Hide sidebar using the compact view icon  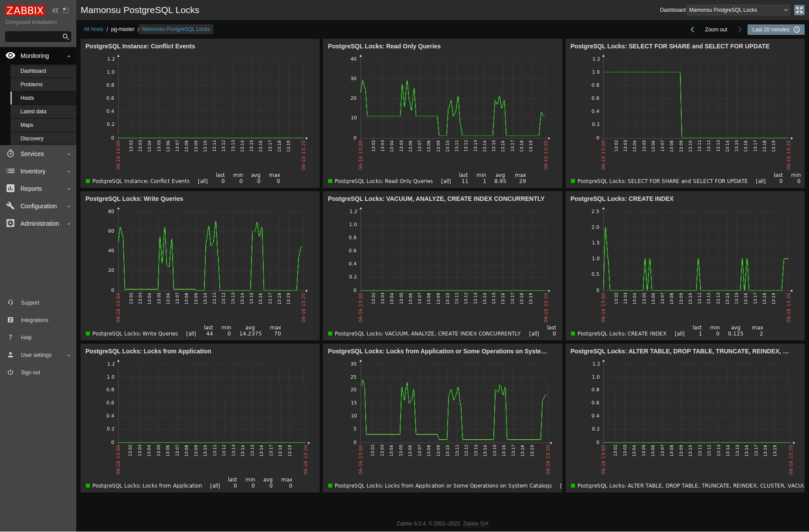click(66, 10)
